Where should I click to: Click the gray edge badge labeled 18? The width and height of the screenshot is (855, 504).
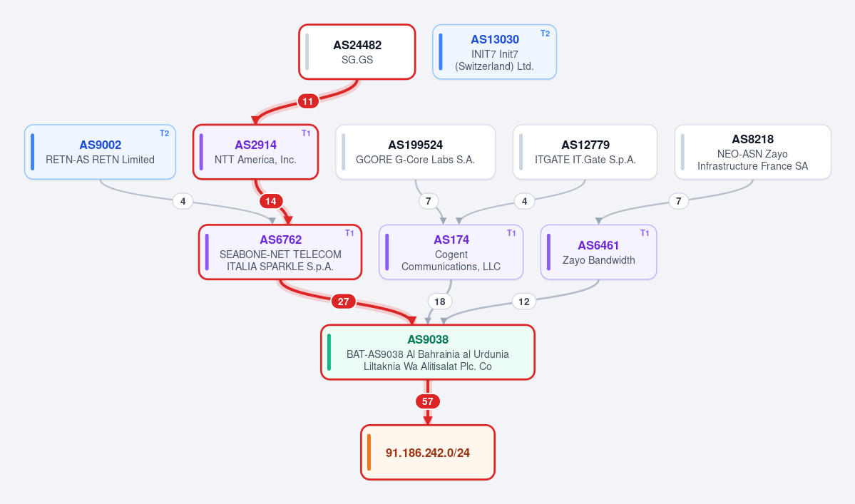click(440, 302)
